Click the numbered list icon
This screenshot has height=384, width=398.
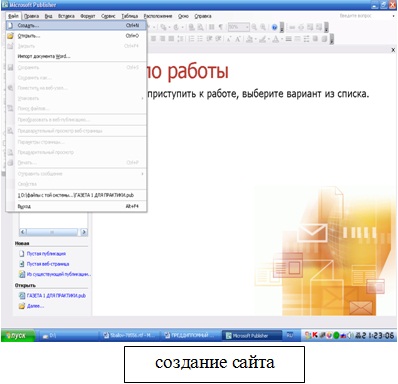pyautogui.click(x=191, y=39)
